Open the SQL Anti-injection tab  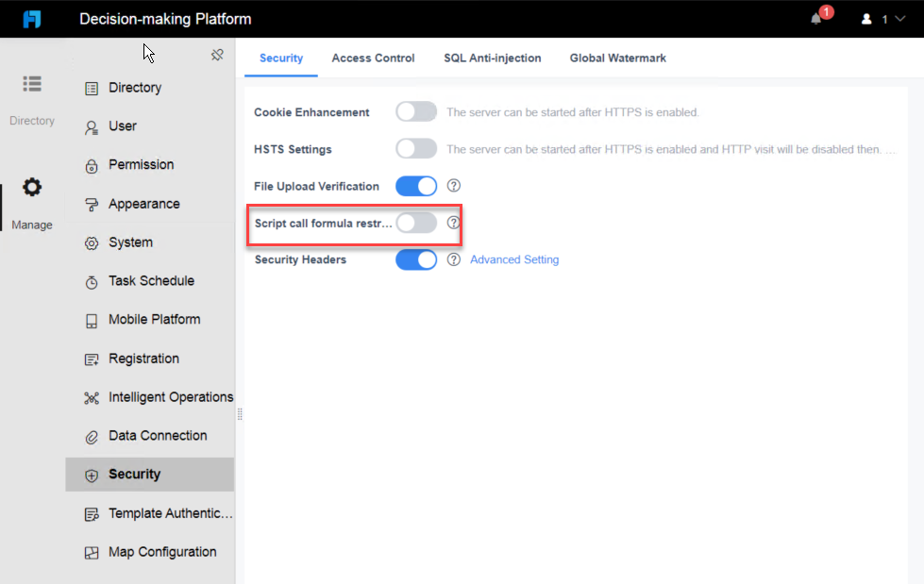click(x=492, y=58)
